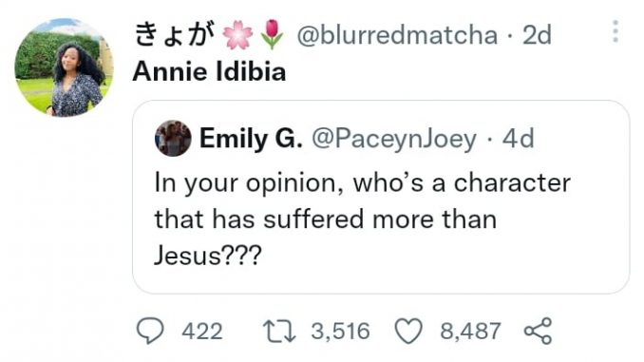The height and width of the screenshot is (362, 644).
Task: Click the tulip emoji in name
Action: [272, 34]
